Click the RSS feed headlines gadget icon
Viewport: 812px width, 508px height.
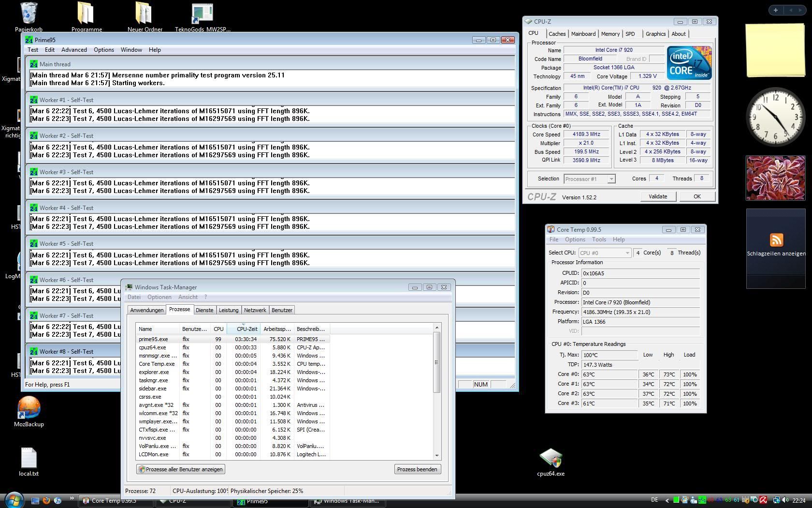coord(776,240)
